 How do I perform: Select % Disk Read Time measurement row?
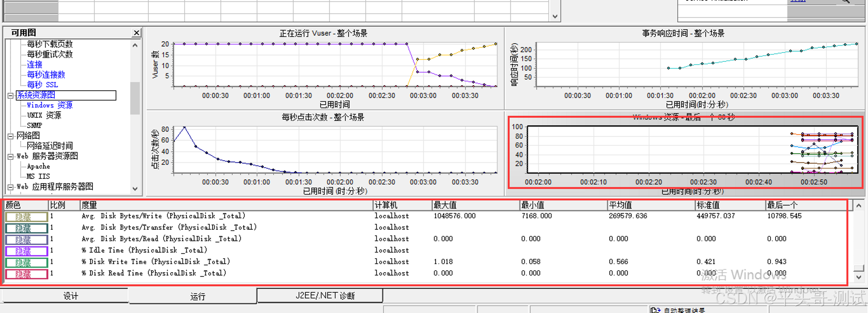pos(426,274)
